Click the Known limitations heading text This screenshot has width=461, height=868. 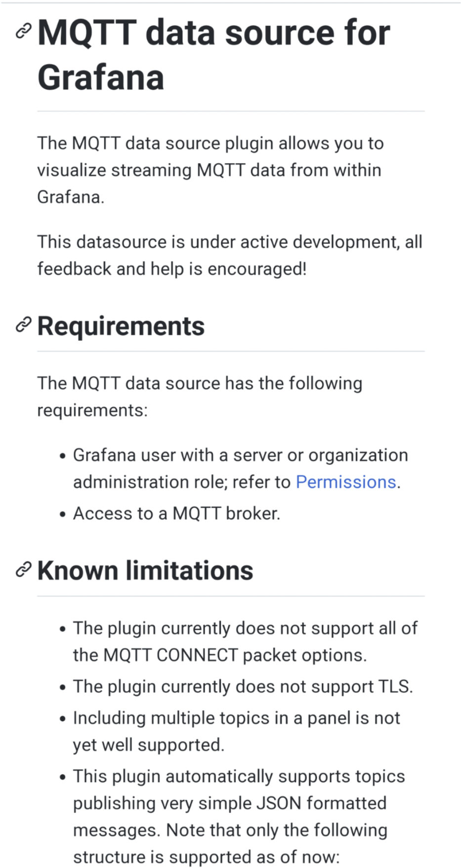pos(145,571)
